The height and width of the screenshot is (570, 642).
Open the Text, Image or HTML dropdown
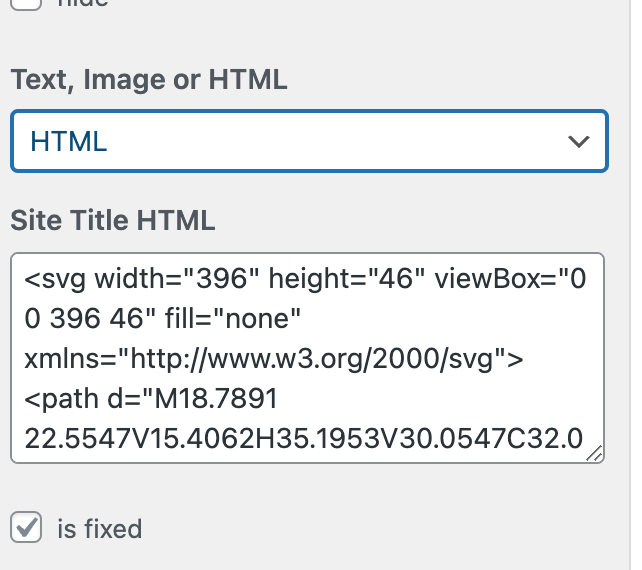coord(308,141)
